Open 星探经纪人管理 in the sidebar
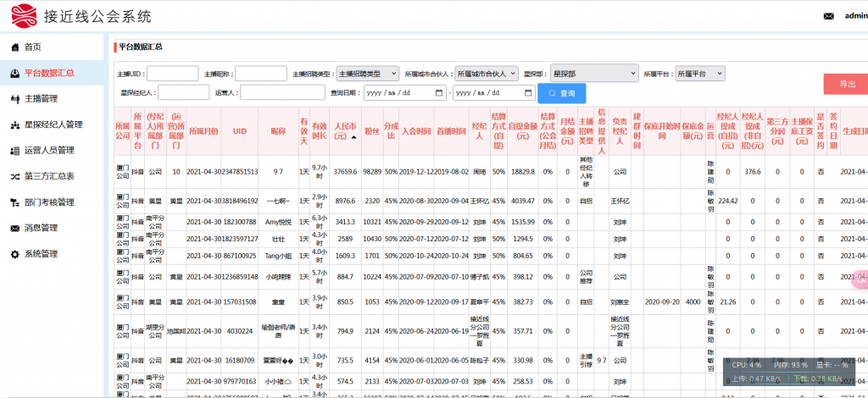Image resolution: width=868 pixels, height=398 pixels. pyautogui.click(x=52, y=125)
